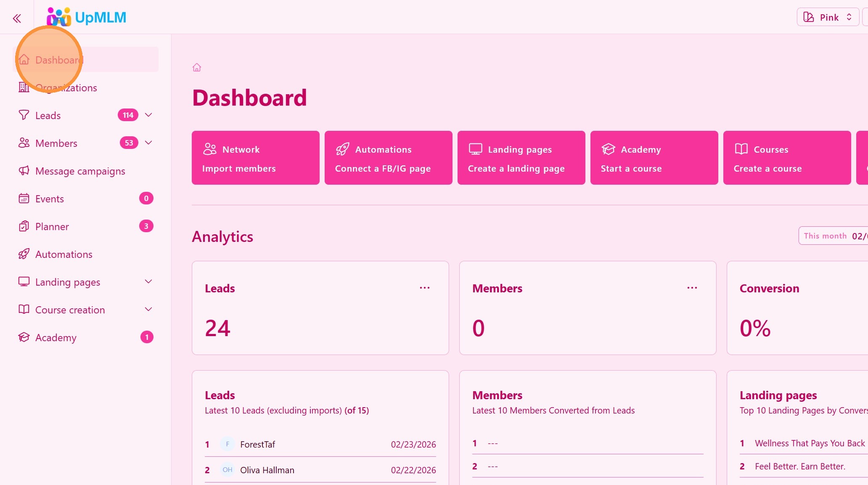Expand the Landing pages submenu
Screen dimensions: 868x485
pyautogui.click(x=148, y=281)
